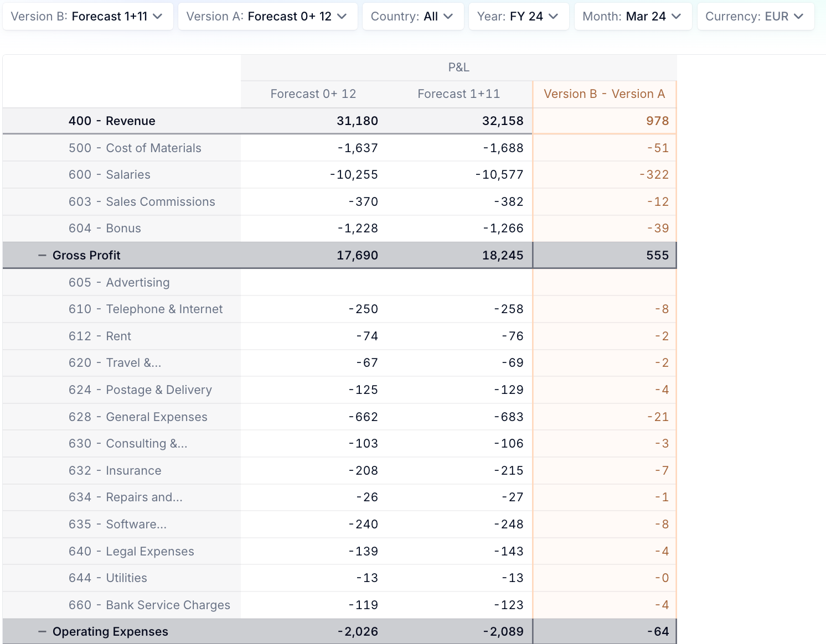
Task: Click the Gross Profit value 18,245
Action: (x=503, y=256)
